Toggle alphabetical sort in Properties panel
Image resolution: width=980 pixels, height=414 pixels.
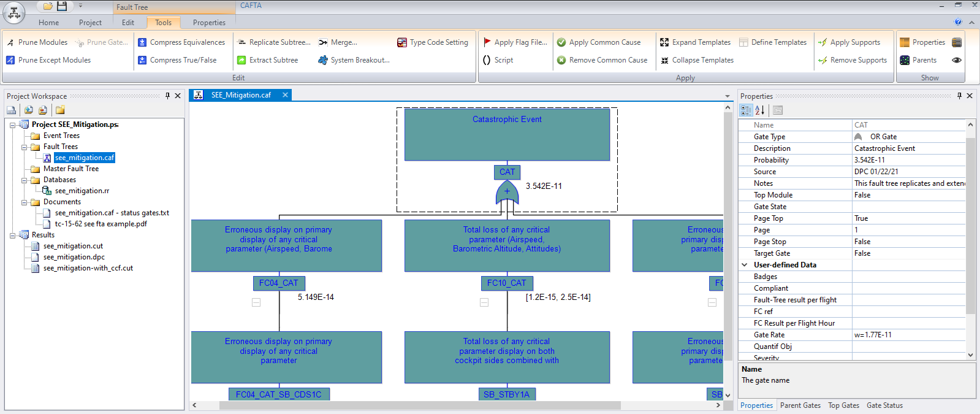(x=760, y=110)
